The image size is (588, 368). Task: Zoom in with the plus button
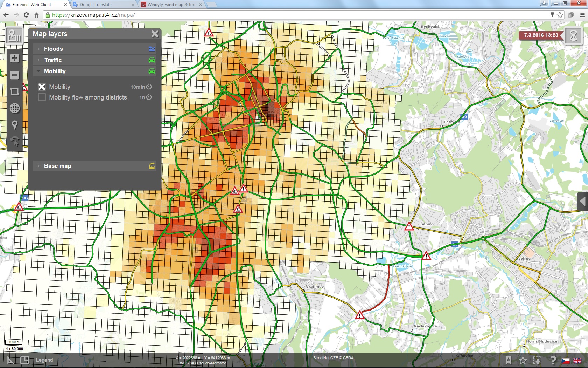[15, 58]
